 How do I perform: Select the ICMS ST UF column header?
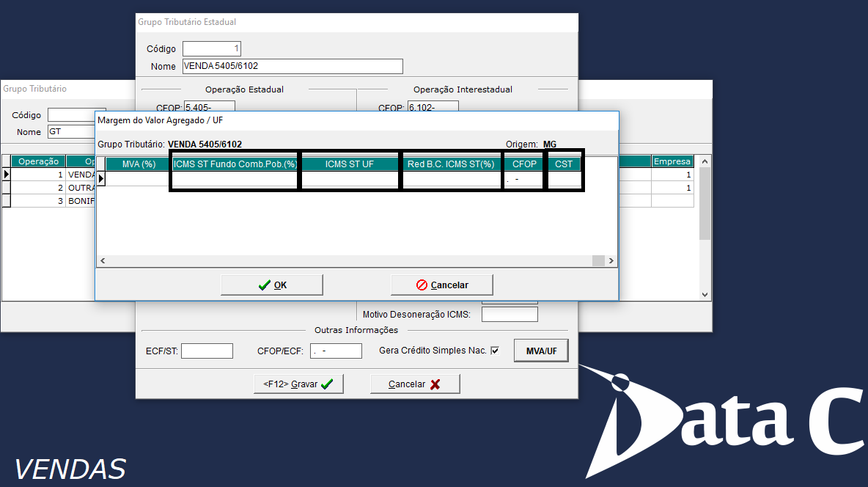349,164
